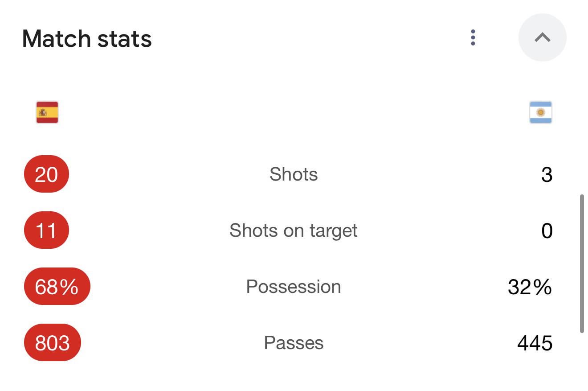Screen dimensions: 588x391
Task: Click the Possession stat label
Action: click(294, 287)
